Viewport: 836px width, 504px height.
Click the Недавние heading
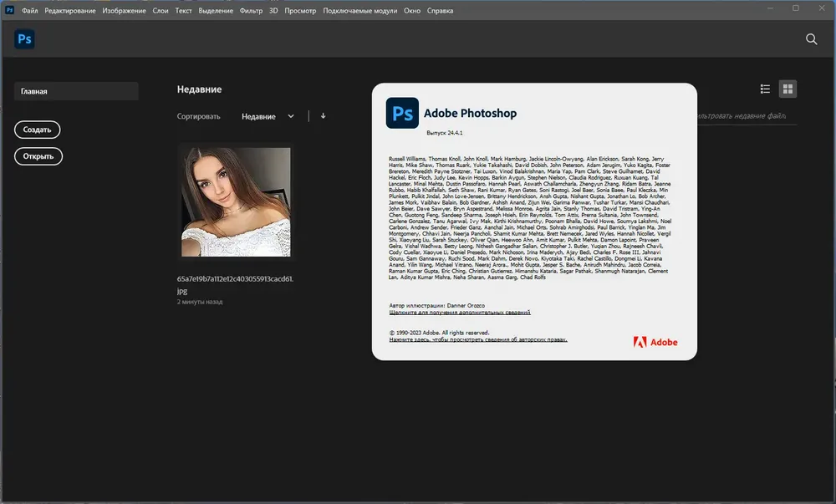tap(200, 89)
